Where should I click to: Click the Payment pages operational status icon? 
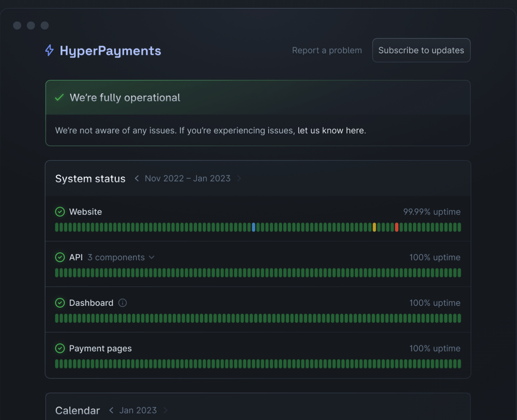tap(59, 348)
